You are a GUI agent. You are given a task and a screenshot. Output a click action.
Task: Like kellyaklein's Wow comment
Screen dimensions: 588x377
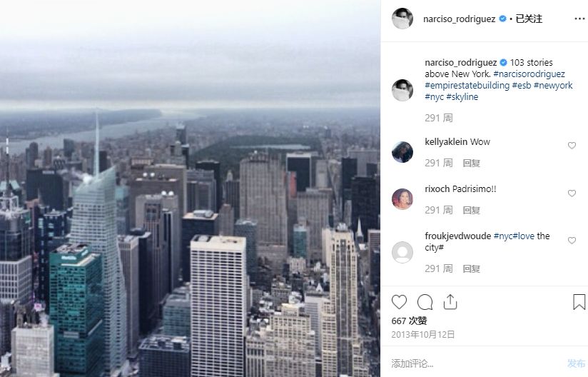point(572,146)
